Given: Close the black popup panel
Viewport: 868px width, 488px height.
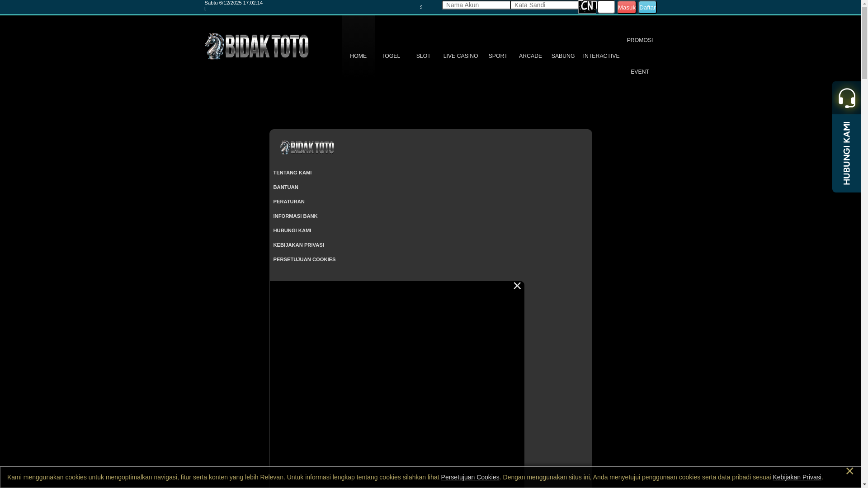Looking at the screenshot, I should [x=517, y=286].
